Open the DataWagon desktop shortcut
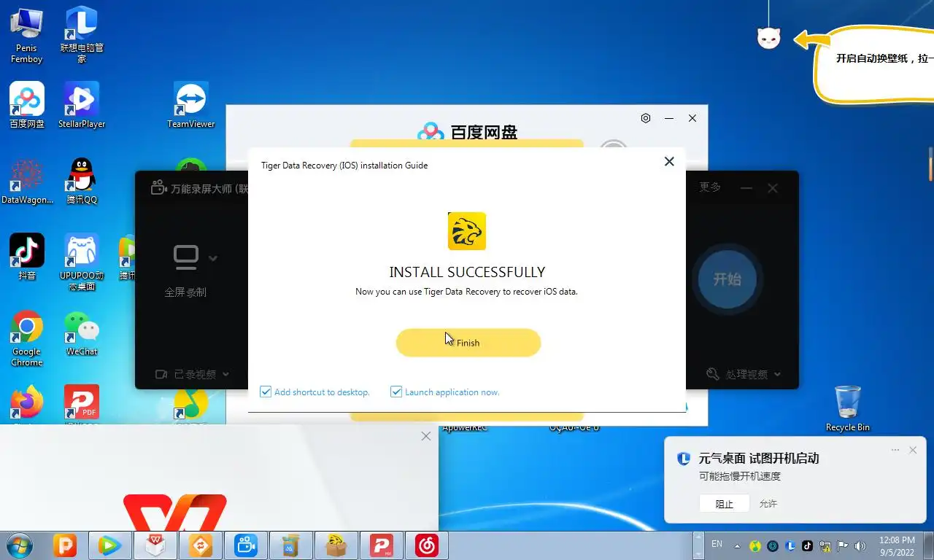The image size is (934, 560). tap(27, 182)
